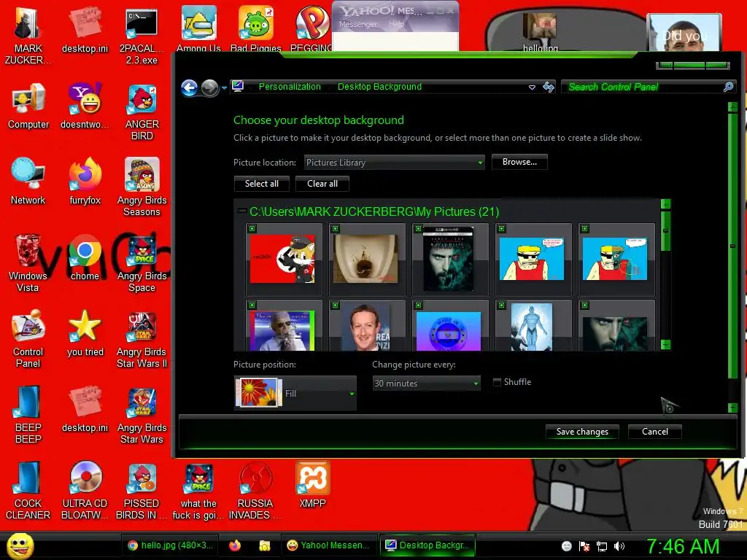The height and width of the screenshot is (560, 747).
Task: Click the Desktop Background breadcrumb
Action: click(x=379, y=87)
